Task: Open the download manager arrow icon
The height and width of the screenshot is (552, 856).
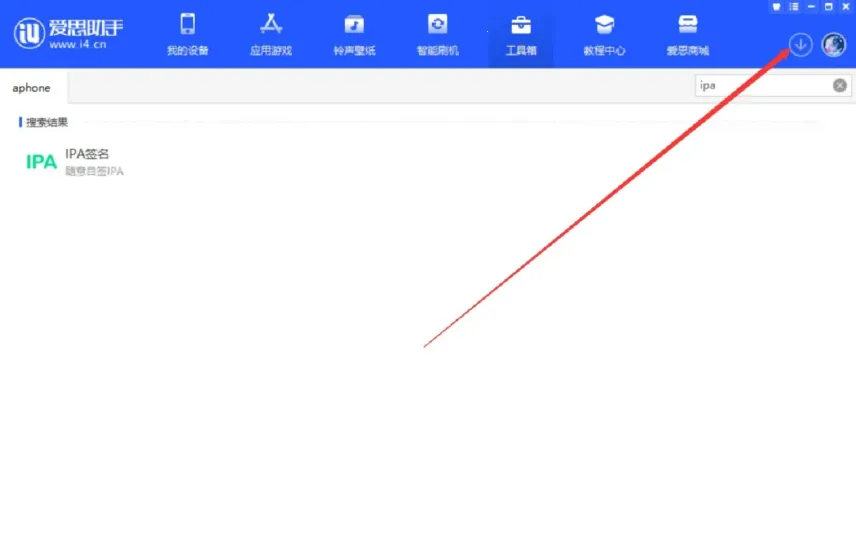Action: pos(800,44)
